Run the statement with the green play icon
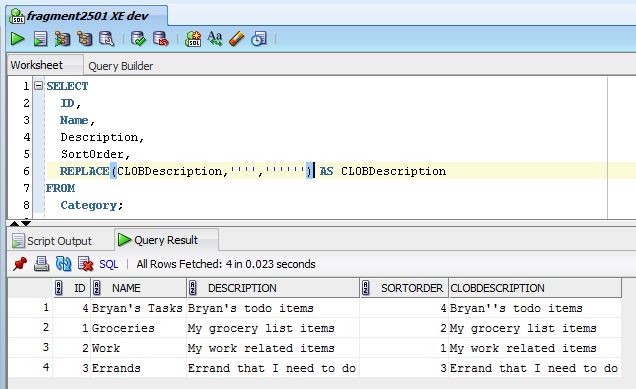The height and width of the screenshot is (389, 636). 17,39
